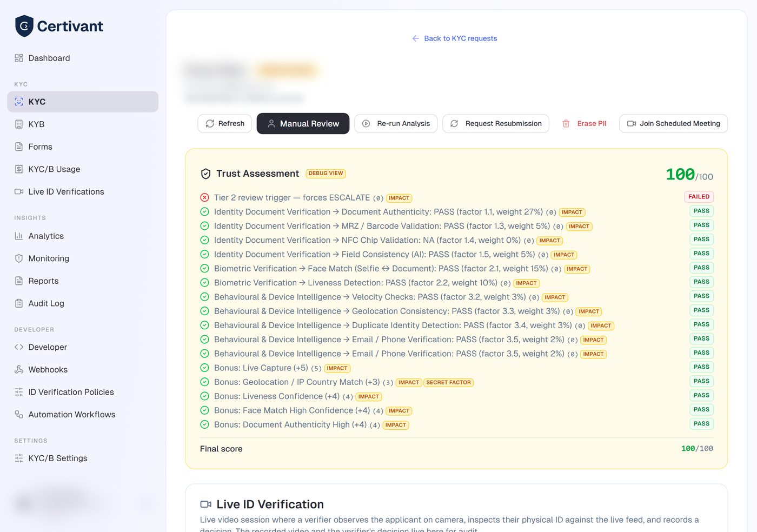This screenshot has height=532, width=757.
Task: Click the Dashboard grid icon
Action: (x=19, y=58)
